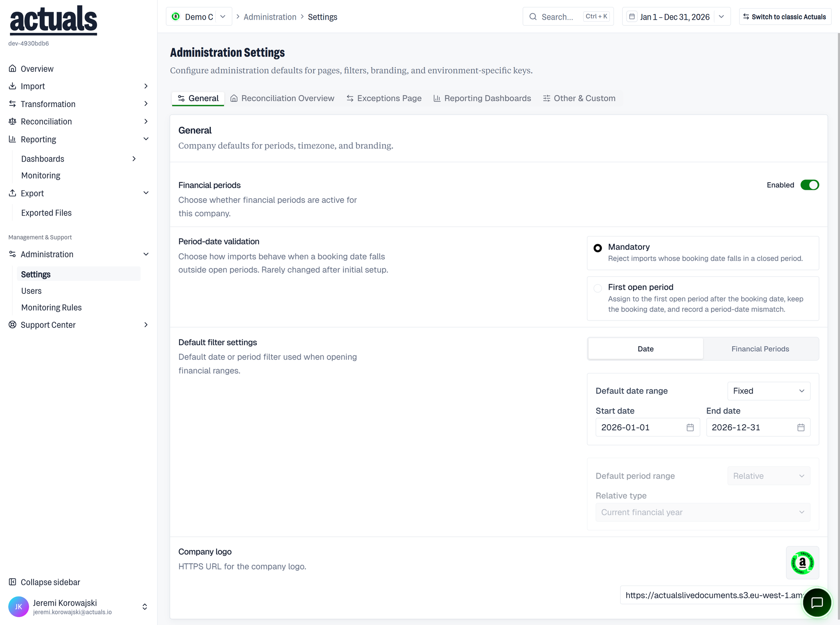The image size is (840, 625).
Task: Open the Start date calendar icon
Action: (690, 427)
